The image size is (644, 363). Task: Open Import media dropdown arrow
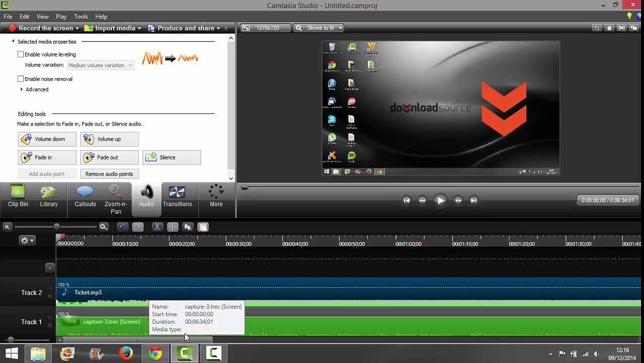tap(139, 28)
